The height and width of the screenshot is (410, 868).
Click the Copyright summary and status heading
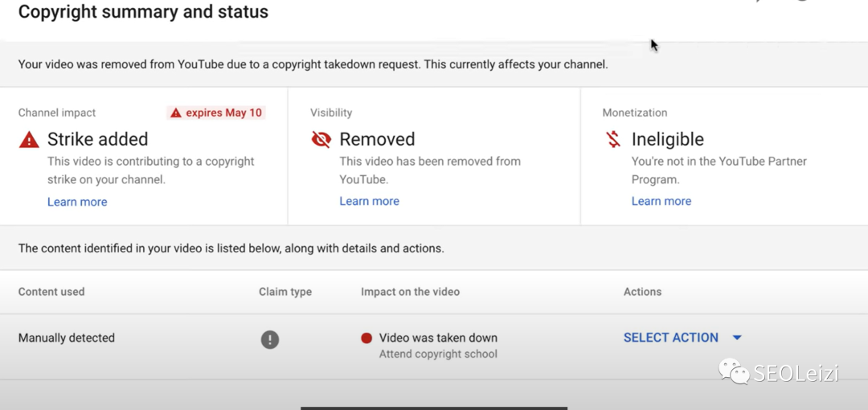[143, 12]
